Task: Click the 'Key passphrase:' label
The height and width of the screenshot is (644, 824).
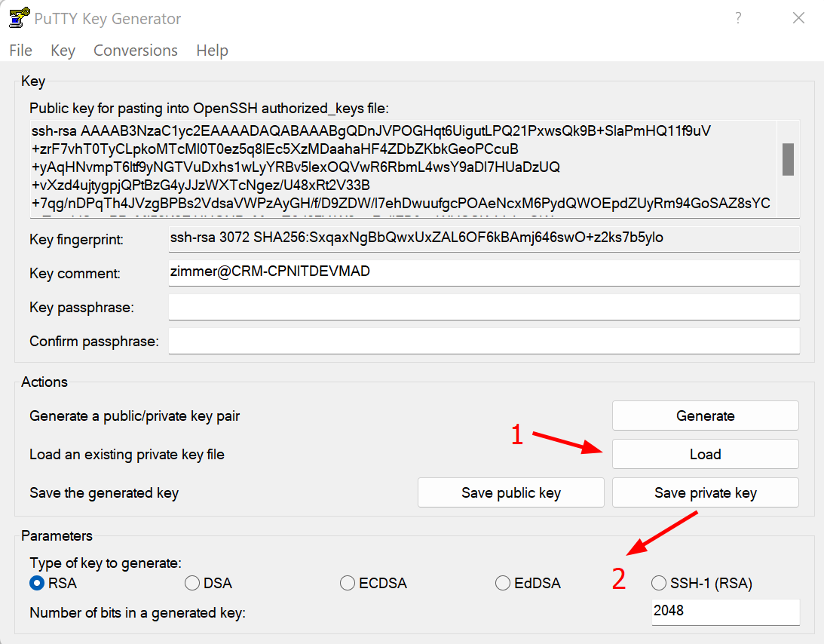Action: point(81,308)
